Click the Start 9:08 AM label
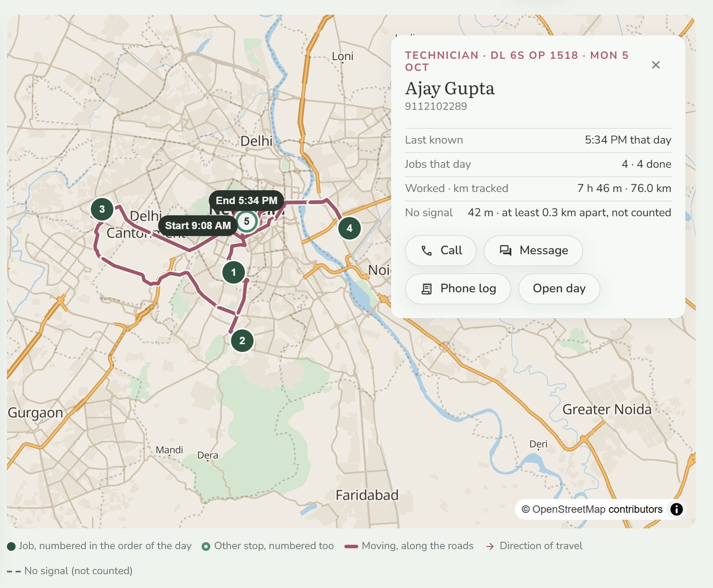Image resolution: width=713 pixels, height=588 pixels. coord(198,226)
